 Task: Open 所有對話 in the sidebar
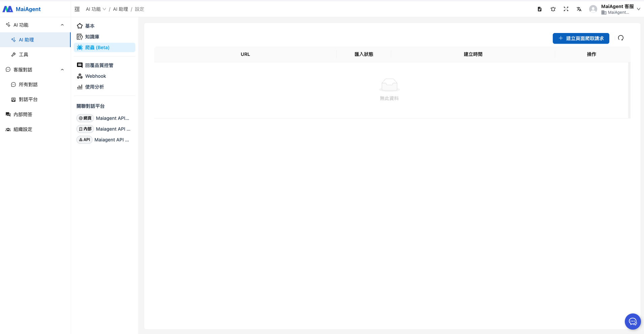[x=28, y=85]
